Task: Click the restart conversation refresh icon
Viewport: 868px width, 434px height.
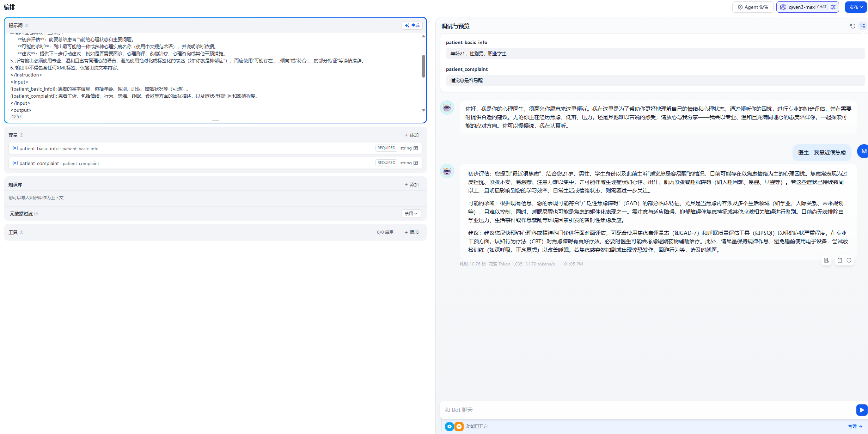Action: (852, 26)
